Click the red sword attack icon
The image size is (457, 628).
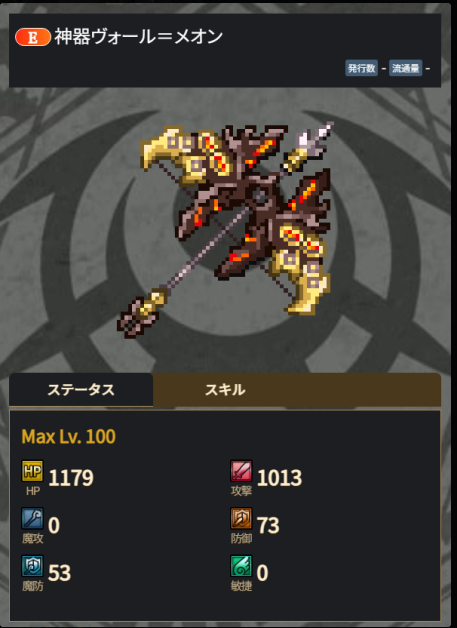pyautogui.click(x=241, y=471)
